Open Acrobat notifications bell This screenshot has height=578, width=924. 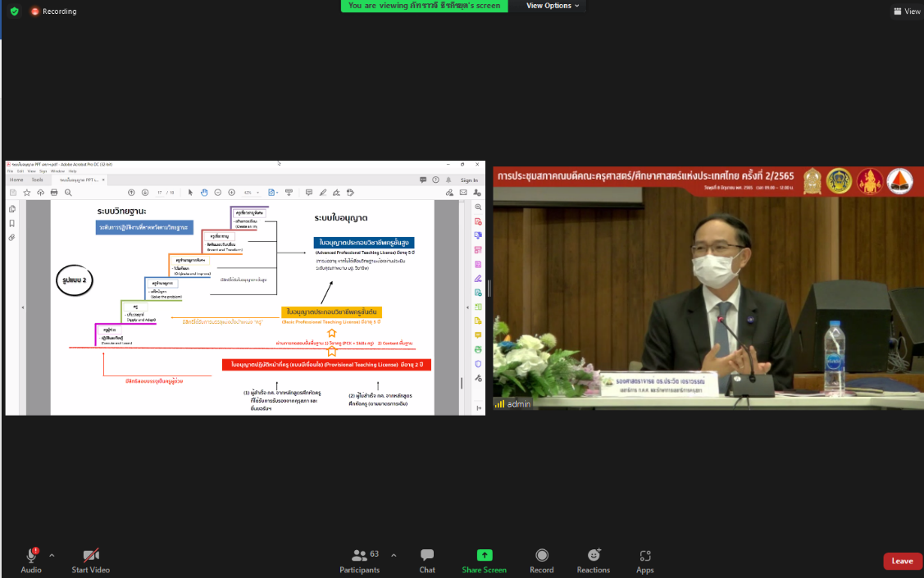448,180
